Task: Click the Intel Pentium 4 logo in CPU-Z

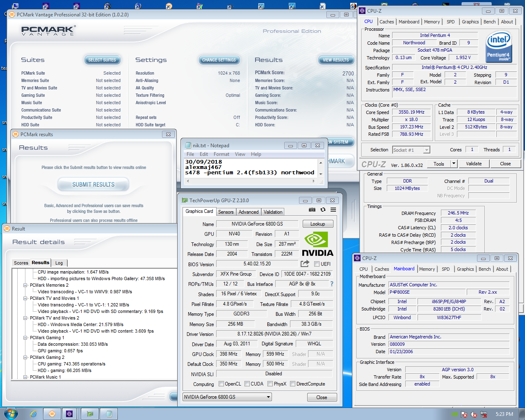Action: point(498,47)
